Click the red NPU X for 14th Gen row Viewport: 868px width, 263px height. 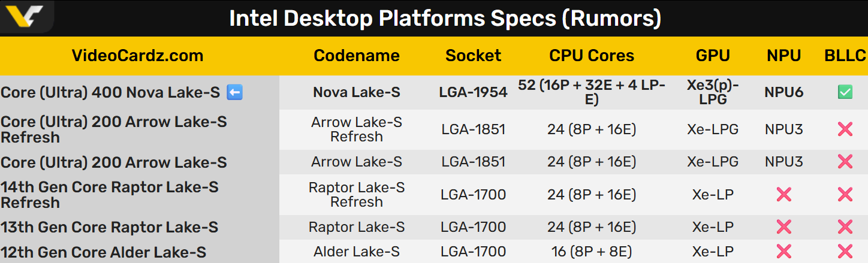coord(783,195)
